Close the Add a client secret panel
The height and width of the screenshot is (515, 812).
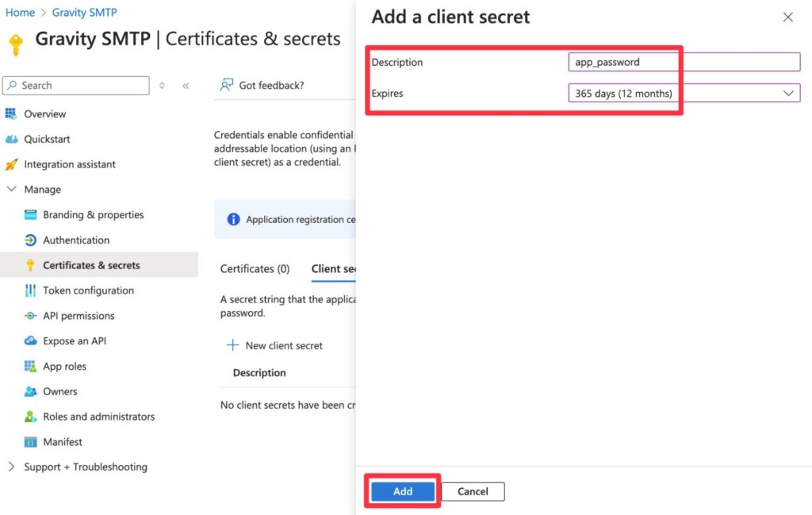tap(787, 17)
